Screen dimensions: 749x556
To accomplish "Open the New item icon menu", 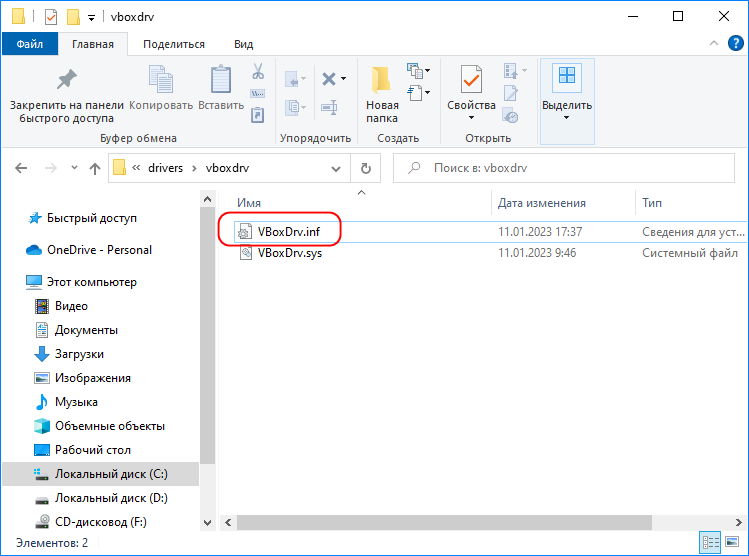I will tap(416, 71).
